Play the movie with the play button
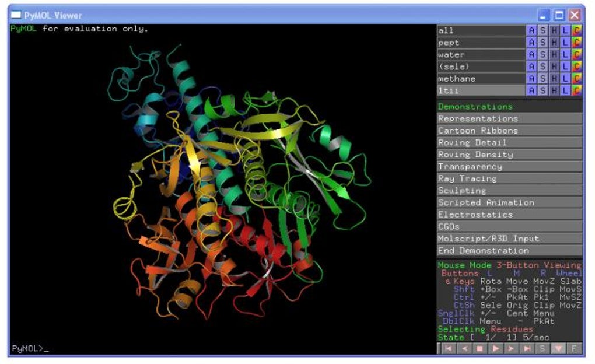595x364 pixels. pyautogui.click(x=495, y=349)
